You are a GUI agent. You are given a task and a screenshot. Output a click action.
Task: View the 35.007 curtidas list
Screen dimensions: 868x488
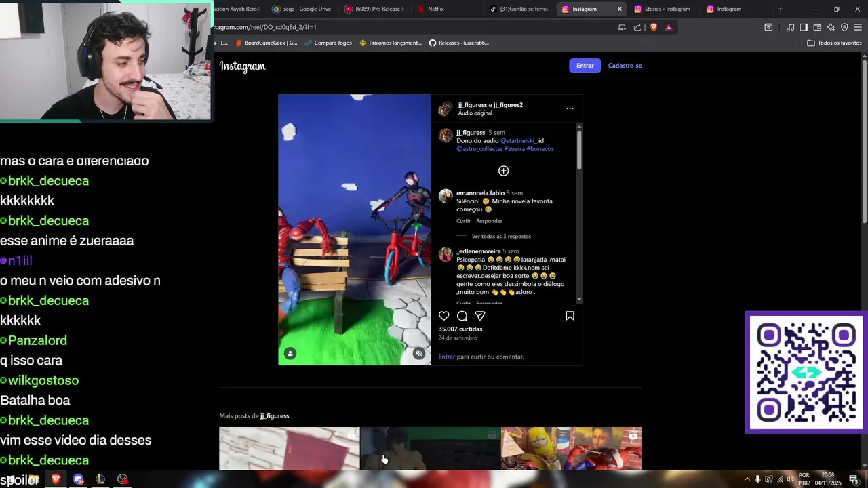[460, 329]
